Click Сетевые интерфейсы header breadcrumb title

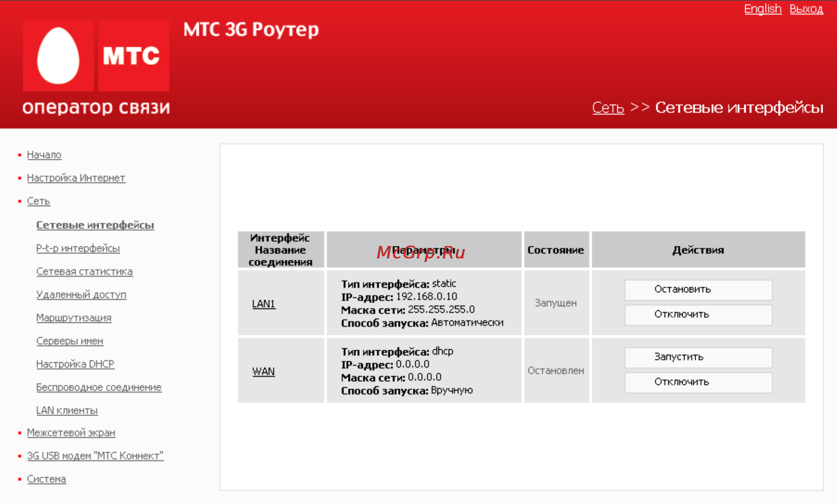[x=739, y=107]
